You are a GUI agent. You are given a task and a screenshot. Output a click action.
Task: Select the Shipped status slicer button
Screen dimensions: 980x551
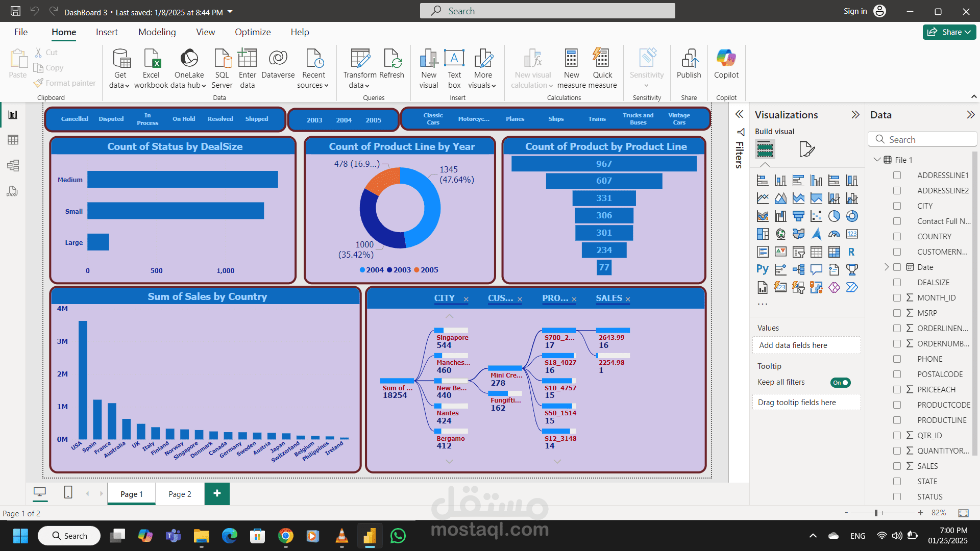[x=256, y=119]
